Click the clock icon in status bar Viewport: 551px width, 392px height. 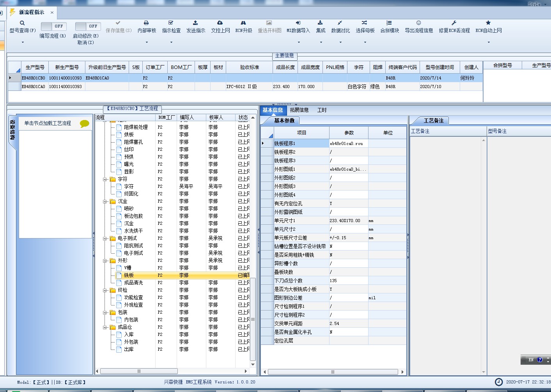point(499,382)
